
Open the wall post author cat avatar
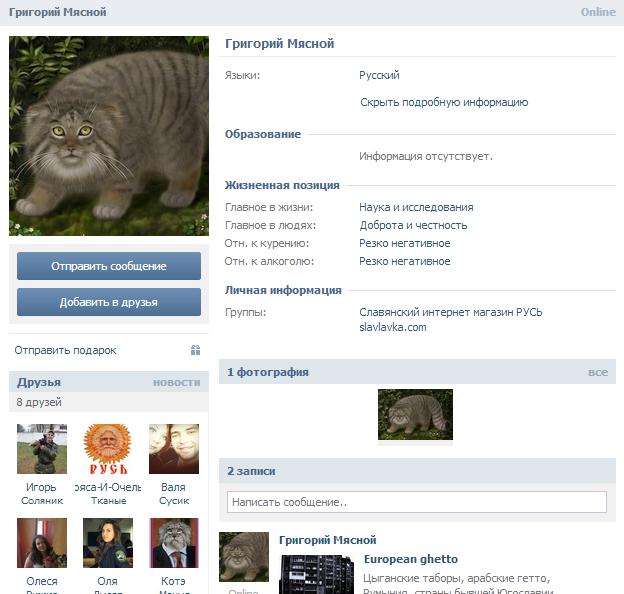coord(244,557)
